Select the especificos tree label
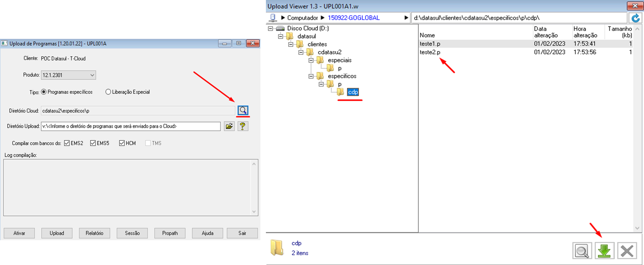This screenshot has height=265, width=644. click(342, 76)
